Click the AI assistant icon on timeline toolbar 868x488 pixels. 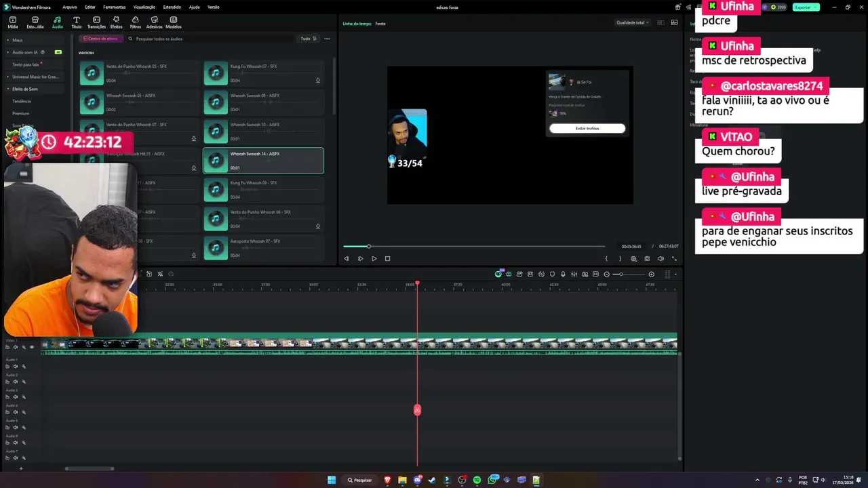pos(498,274)
